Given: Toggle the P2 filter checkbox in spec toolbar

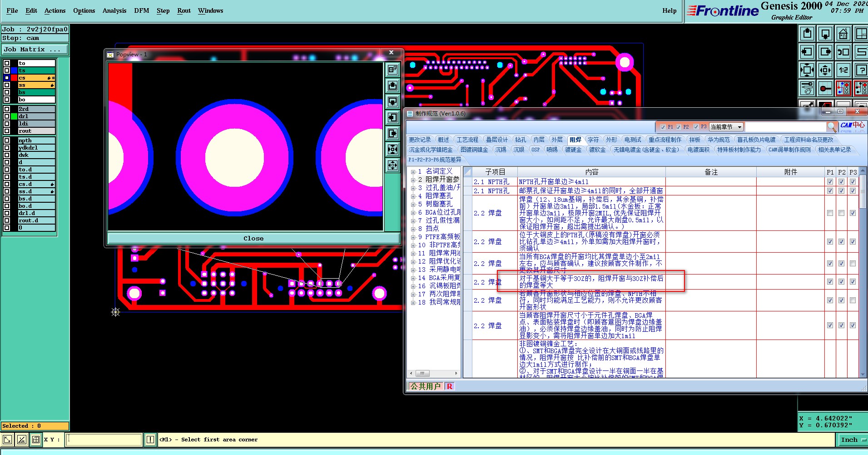Looking at the screenshot, I should (679, 127).
